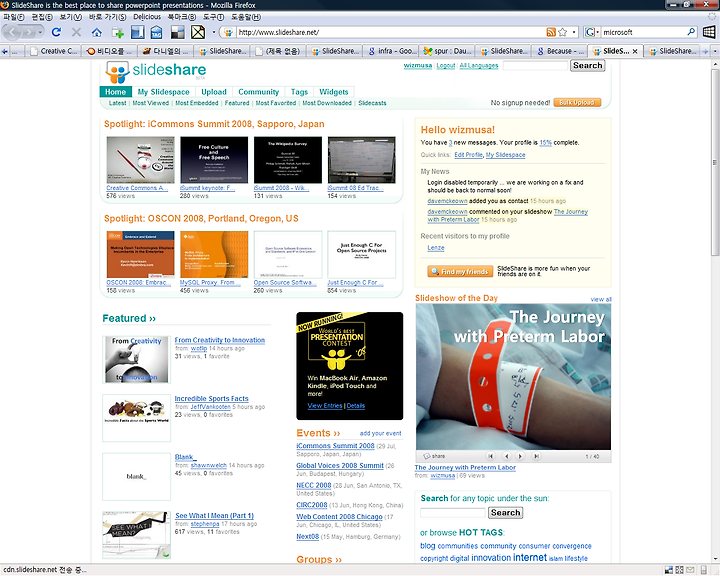
Task: Click the View Entries contest link
Action: pyautogui.click(x=325, y=406)
